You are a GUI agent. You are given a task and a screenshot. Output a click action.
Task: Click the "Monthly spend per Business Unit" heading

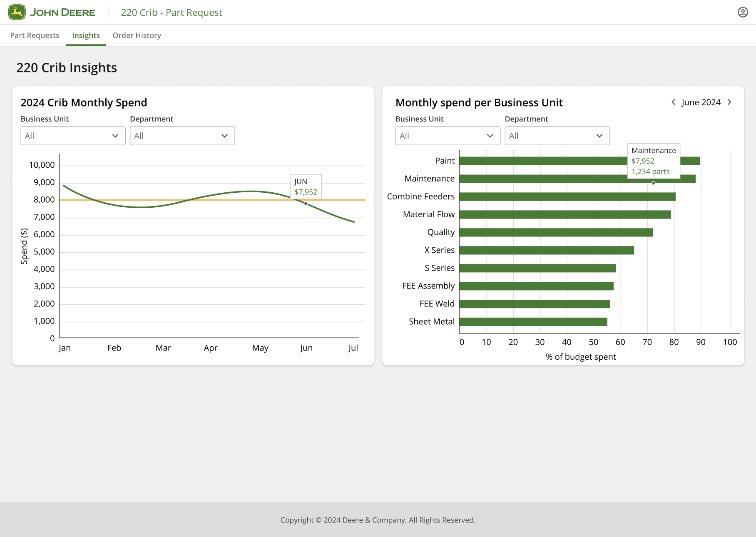click(479, 103)
